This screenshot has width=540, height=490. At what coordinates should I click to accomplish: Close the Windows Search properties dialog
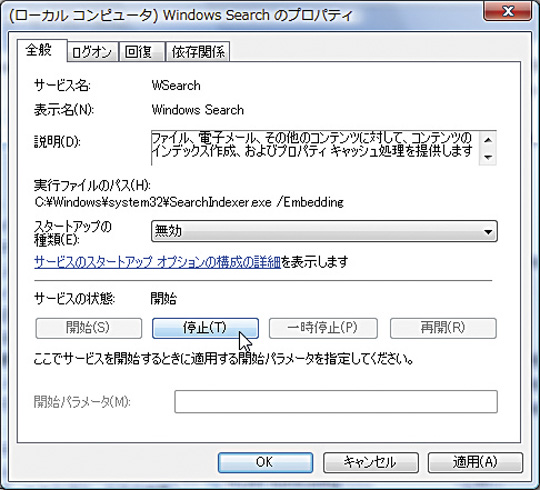click(x=508, y=11)
